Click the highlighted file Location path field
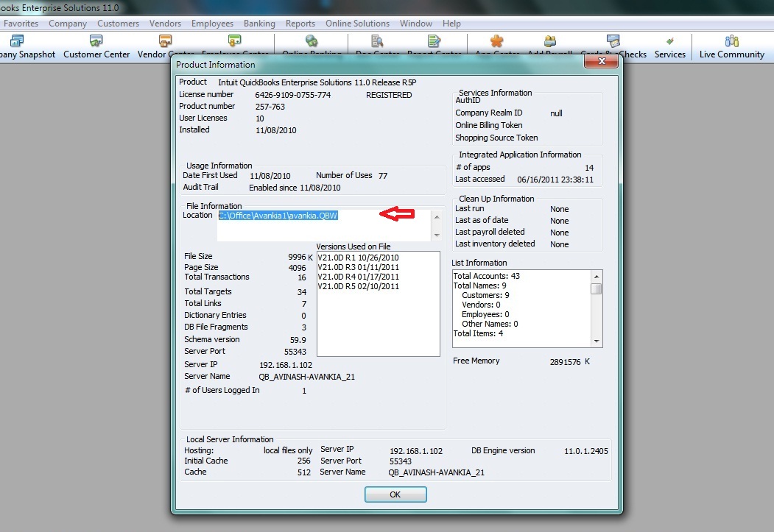774x532 pixels. 278,216
